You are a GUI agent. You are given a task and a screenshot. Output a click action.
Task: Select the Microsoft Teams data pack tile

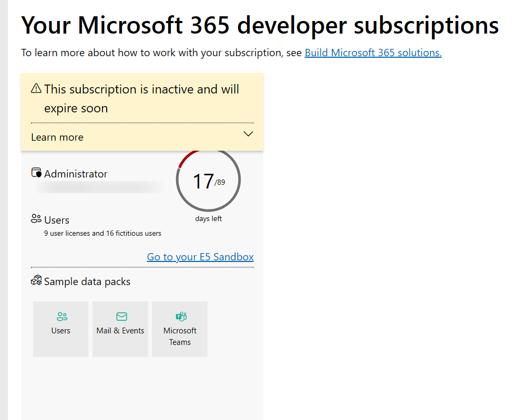[x=180, y=329]
